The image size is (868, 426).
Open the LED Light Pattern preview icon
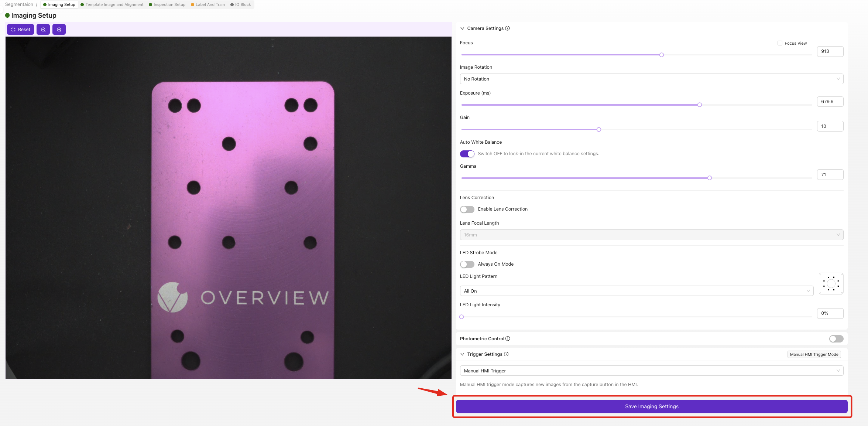point(831,283)
